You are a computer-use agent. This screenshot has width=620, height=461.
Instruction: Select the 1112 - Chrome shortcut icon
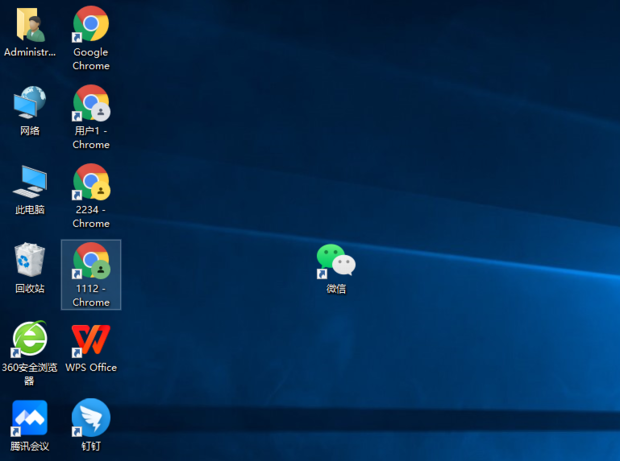(91, 261)
